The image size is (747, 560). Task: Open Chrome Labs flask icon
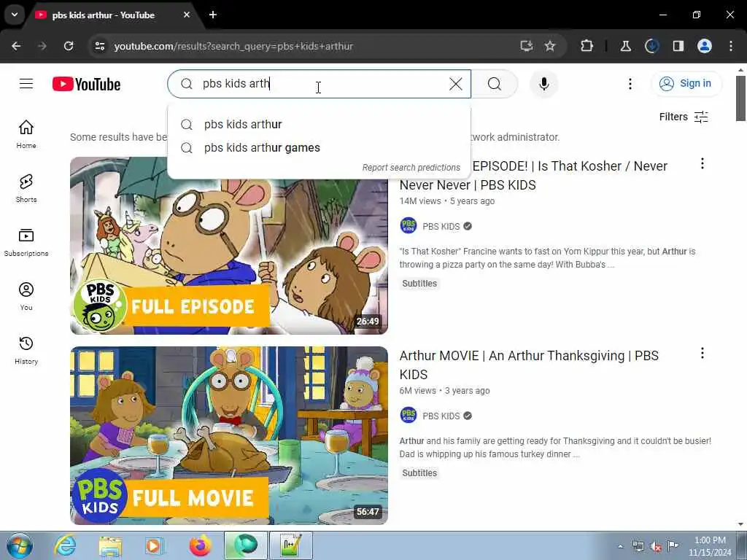(625, 46)
